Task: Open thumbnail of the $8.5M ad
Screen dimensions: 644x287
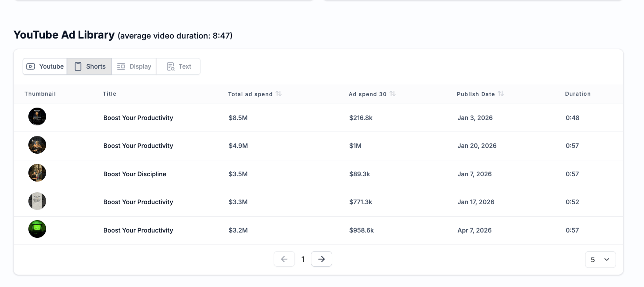Action: pos(37,116)
